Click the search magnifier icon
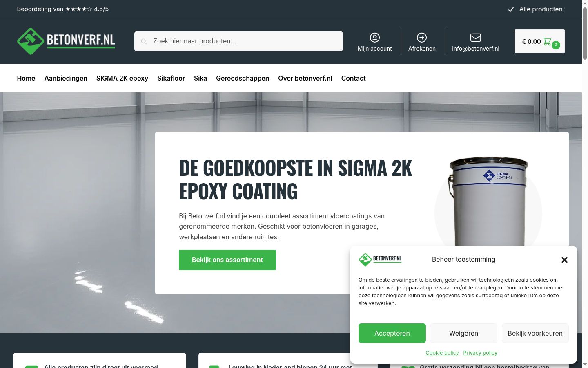The width and height of the screenshot is (588, 368). point(144,41)
